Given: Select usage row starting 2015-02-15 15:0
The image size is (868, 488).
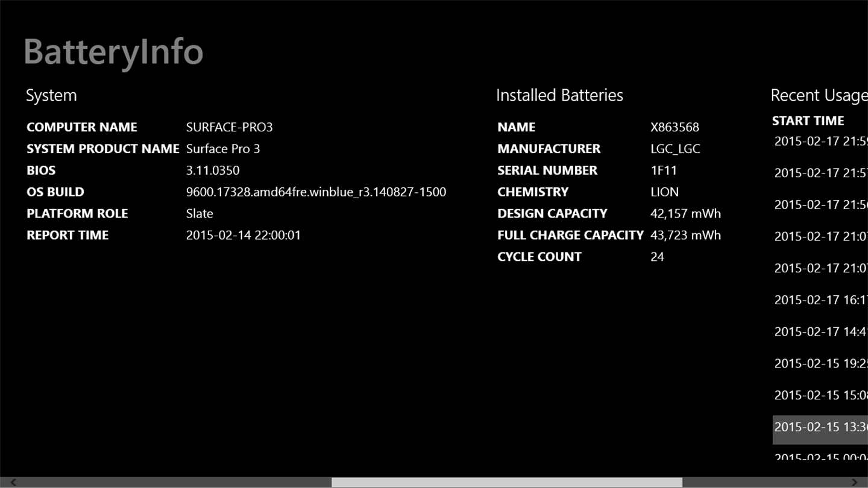Looking at the screenshot, I should 820,395.
